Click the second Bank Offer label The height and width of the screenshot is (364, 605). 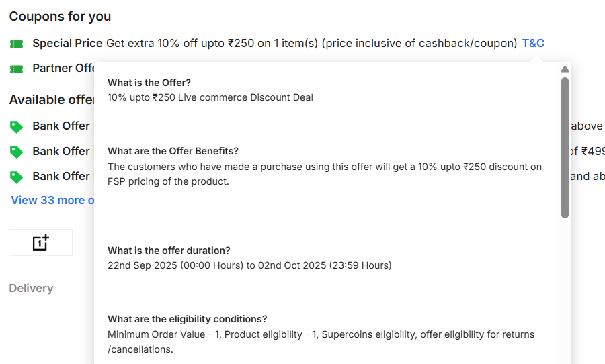coord(61,151)
